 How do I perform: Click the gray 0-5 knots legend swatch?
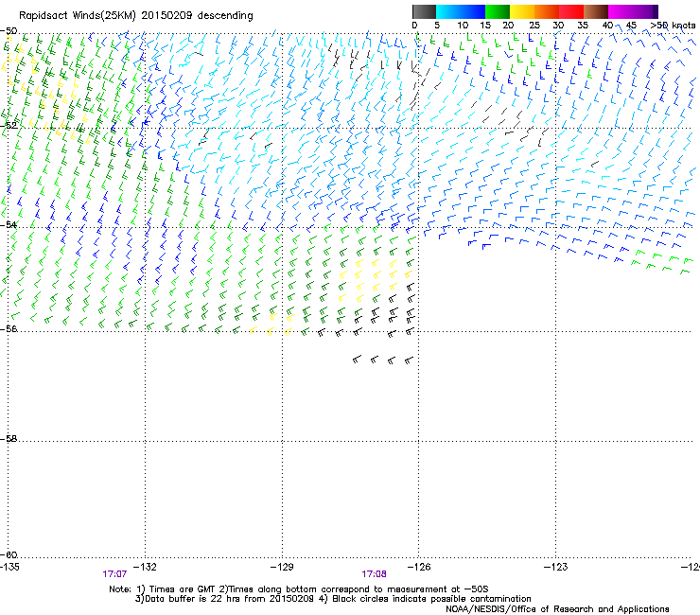coord(424,11)
